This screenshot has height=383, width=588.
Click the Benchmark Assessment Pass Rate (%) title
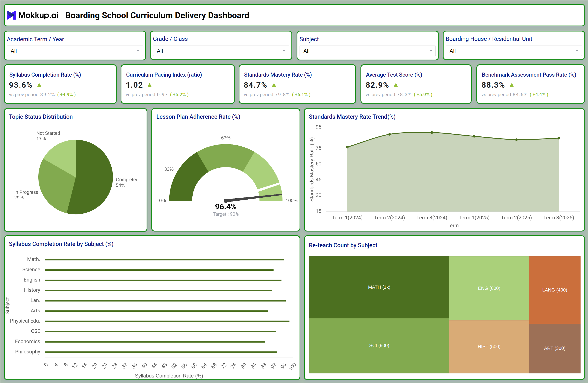pyautogui.click(x=529, y=75)
